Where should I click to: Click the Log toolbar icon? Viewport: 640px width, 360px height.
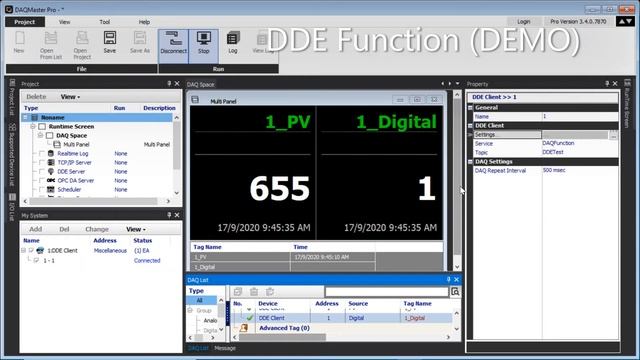(x=233, y=38)
